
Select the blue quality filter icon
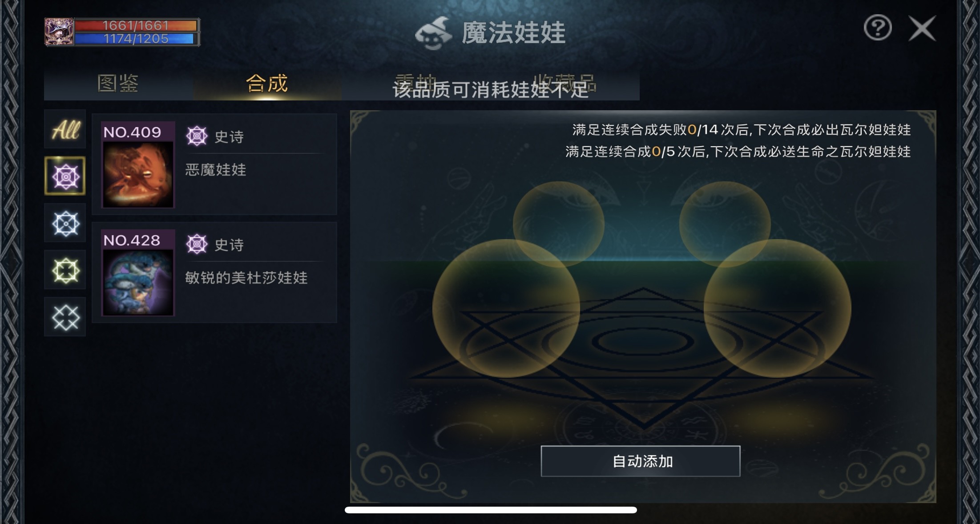coord(65,223)
